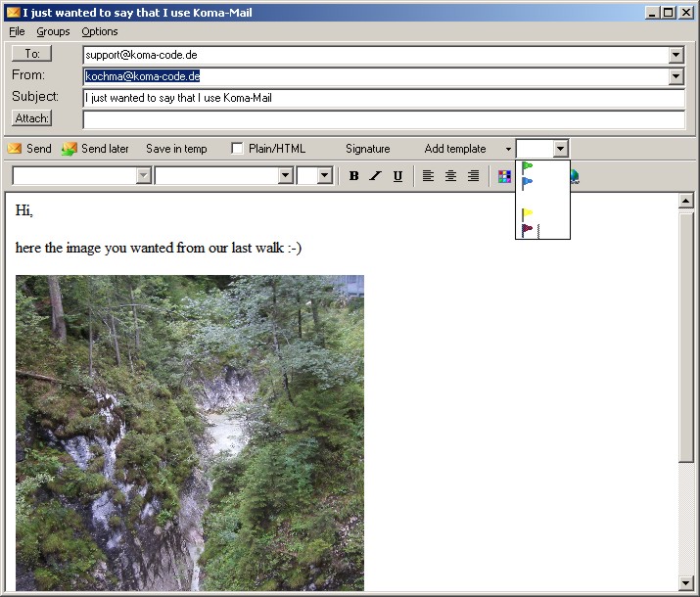Minimize the Koma-Mail window

[x=652, y=13]
